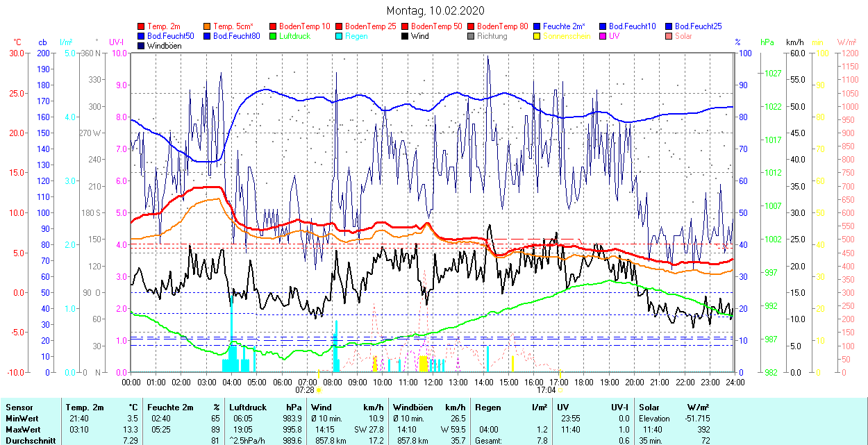
Task: Click the pink Solar legend square
Action: pos(669,36)
